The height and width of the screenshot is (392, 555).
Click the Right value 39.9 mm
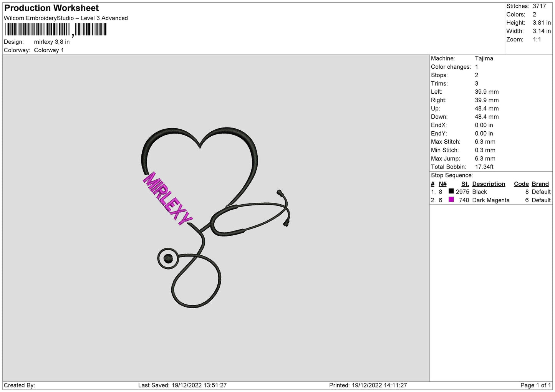(487, 100)
